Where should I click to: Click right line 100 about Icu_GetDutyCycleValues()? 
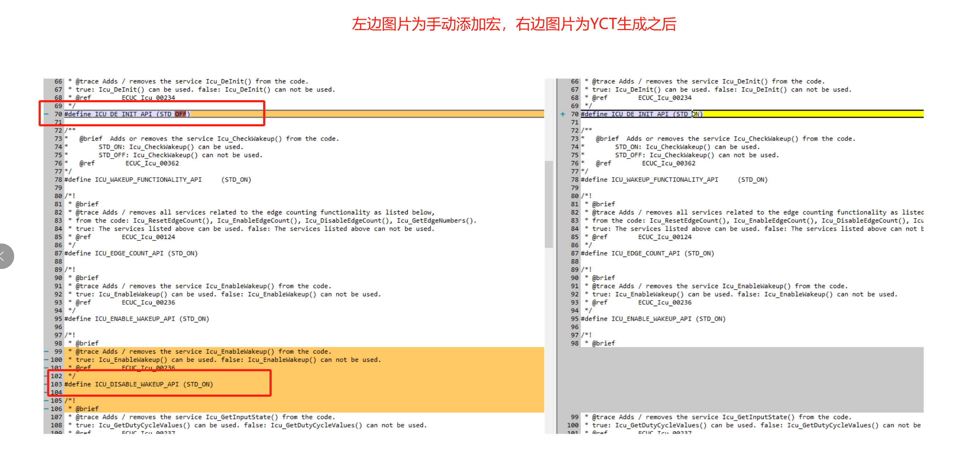coord(753,425)
